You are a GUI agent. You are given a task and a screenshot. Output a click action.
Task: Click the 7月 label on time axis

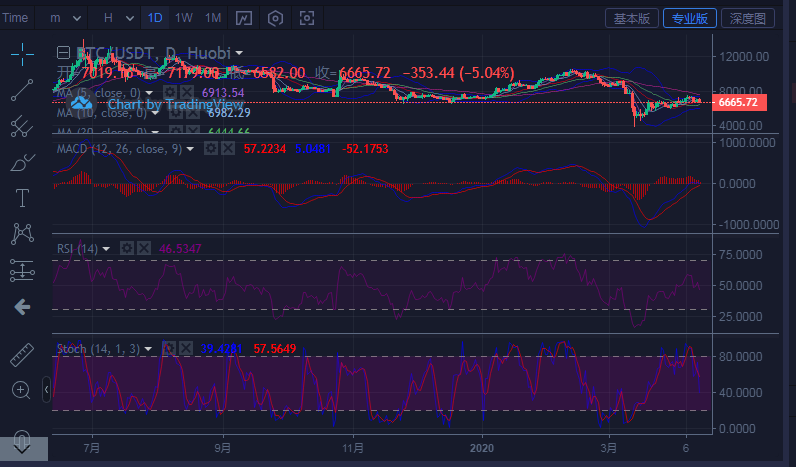(x=92, y=448)
